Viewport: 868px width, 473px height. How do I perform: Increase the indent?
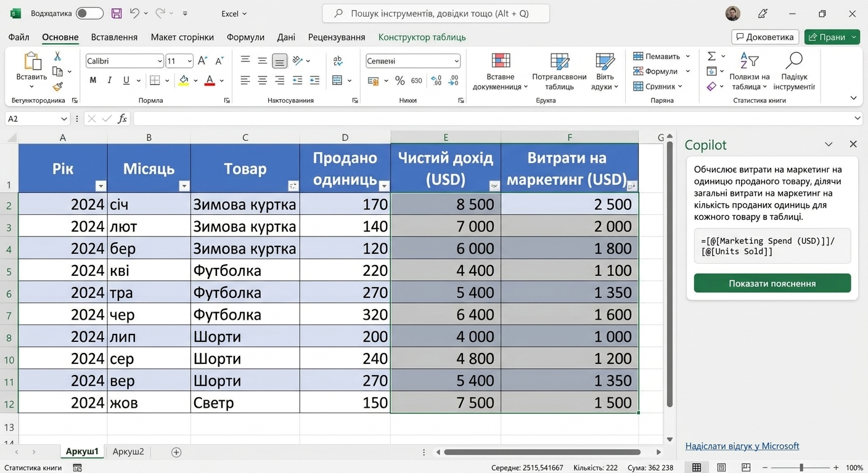[314, 80]
